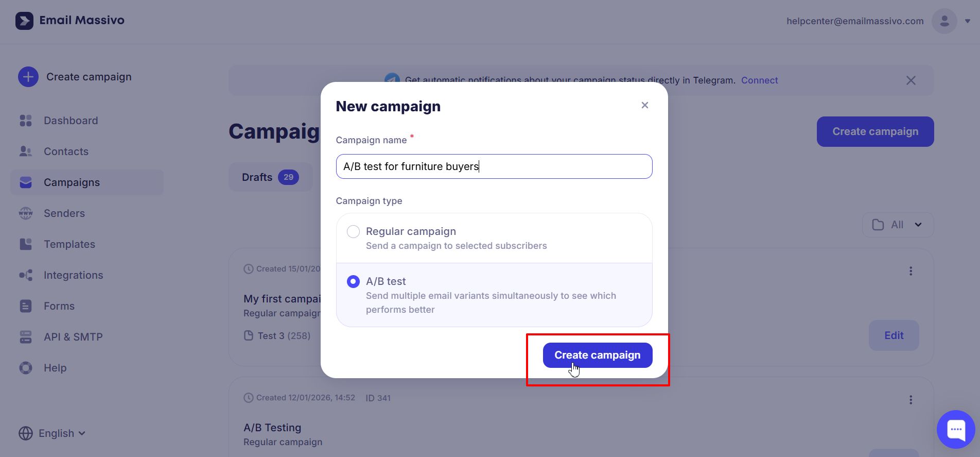
Task: Select the Regular campaign radio button
Action: 353,232
